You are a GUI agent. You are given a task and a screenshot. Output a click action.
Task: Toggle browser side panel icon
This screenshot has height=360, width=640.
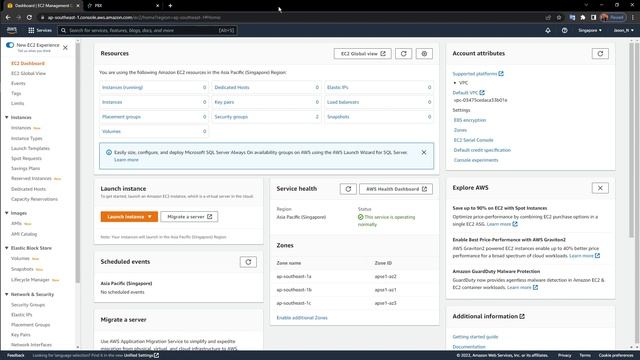pos(593,18)
